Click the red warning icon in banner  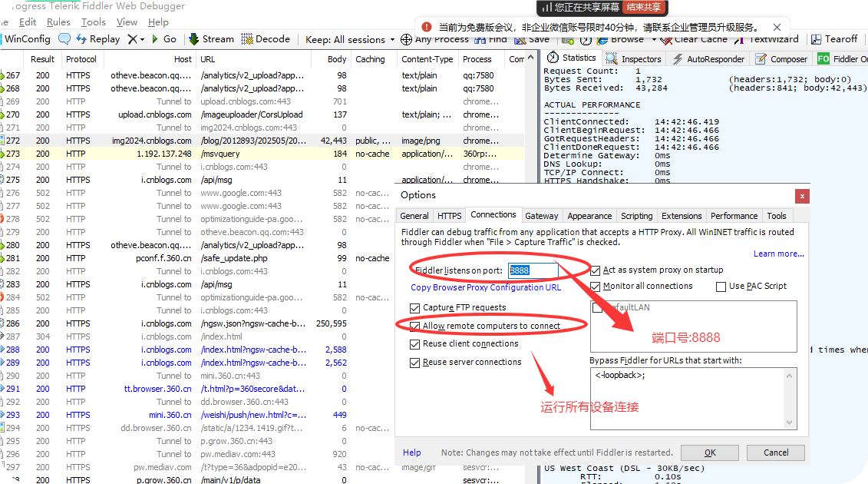click(x=426, y=27)
